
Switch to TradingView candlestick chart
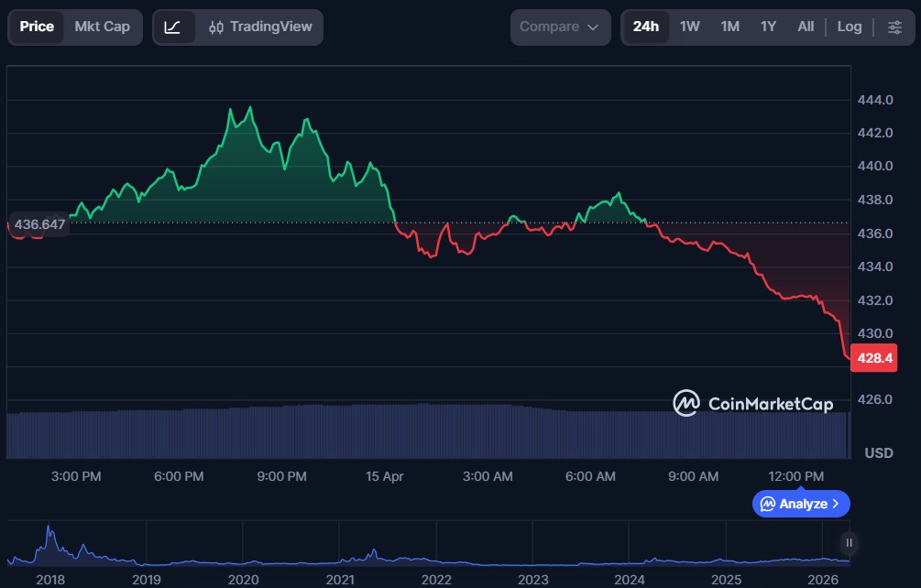[259, 27]
